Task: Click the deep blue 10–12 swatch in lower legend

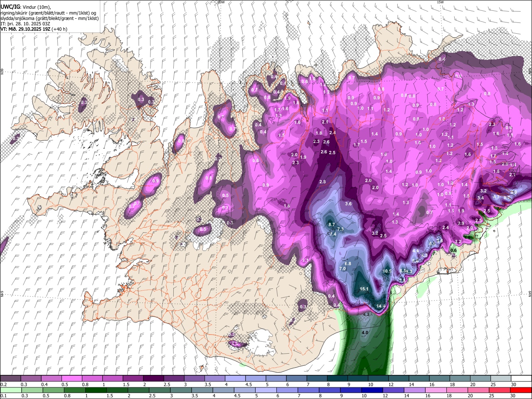Action: 371,390
